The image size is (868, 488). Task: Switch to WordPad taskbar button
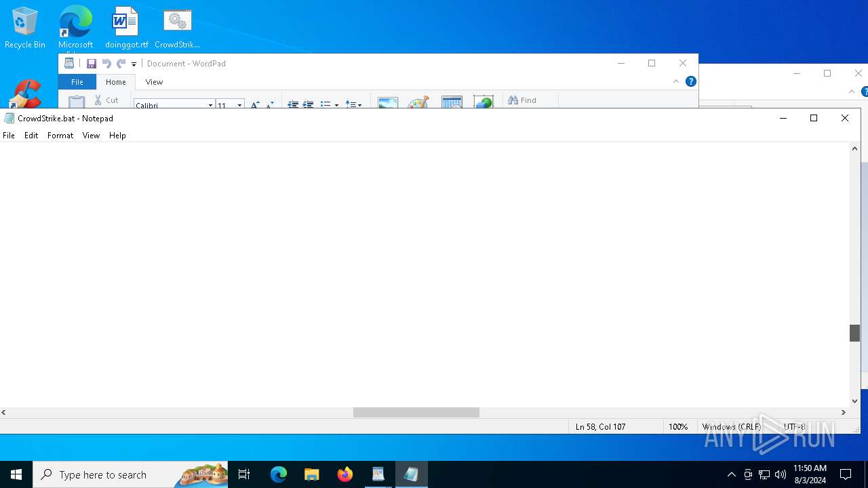tap(378, 474)
